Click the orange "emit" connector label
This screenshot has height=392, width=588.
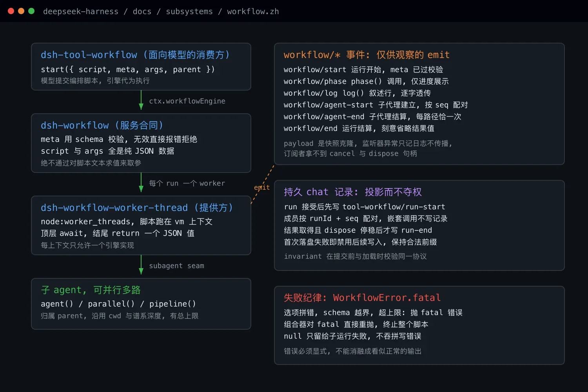[262, 188]
